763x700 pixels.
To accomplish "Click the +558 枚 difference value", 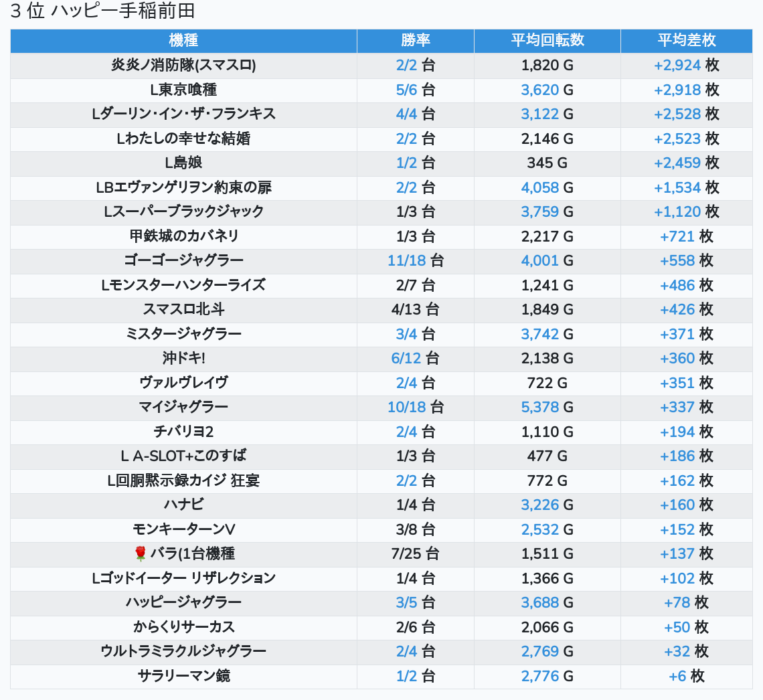I will pyautogui.click(x=687, y=261).
